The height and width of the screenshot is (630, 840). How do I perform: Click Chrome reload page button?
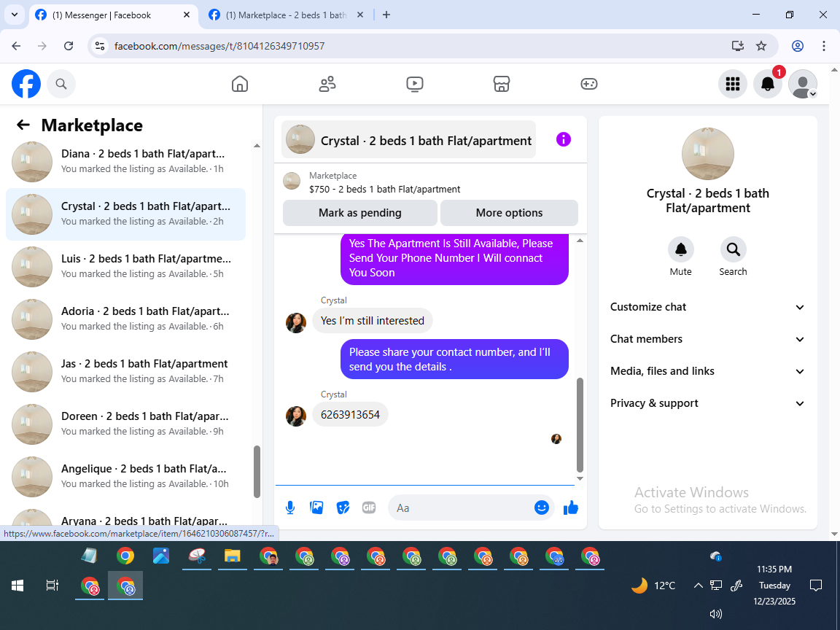(69, 46)
